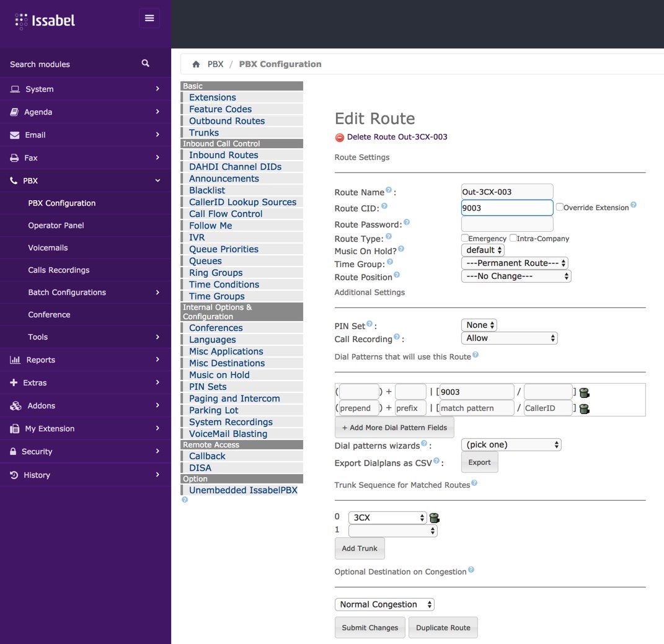Collapse the PBX sidebar menu
This screenshot has width=664, height=644.
(85, 181)
